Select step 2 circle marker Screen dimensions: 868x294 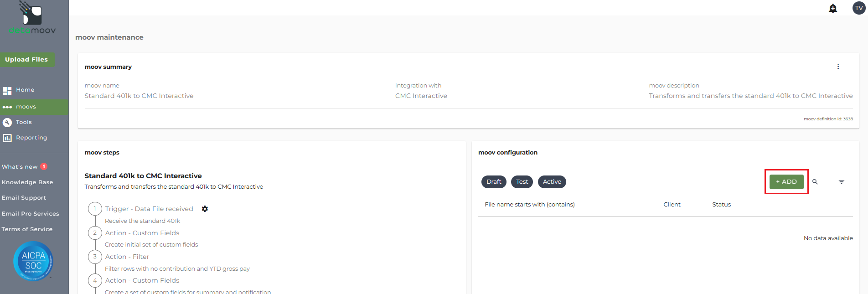(x=95, y=233)
